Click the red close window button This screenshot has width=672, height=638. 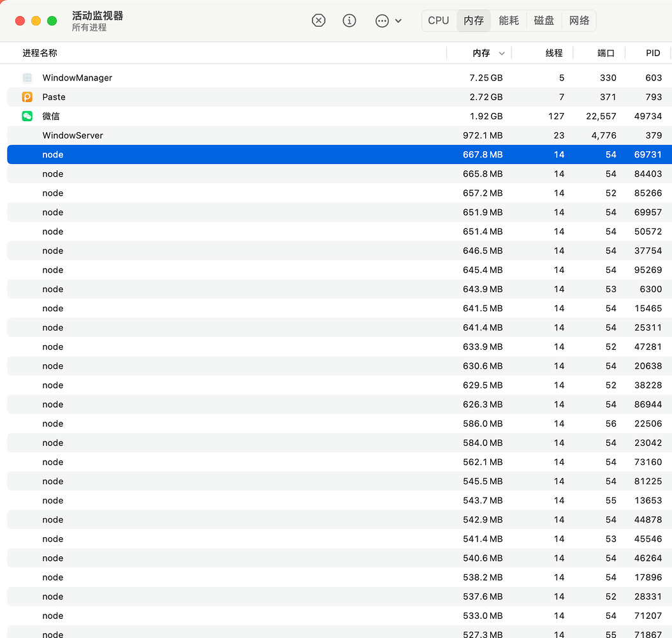[20, 20]
